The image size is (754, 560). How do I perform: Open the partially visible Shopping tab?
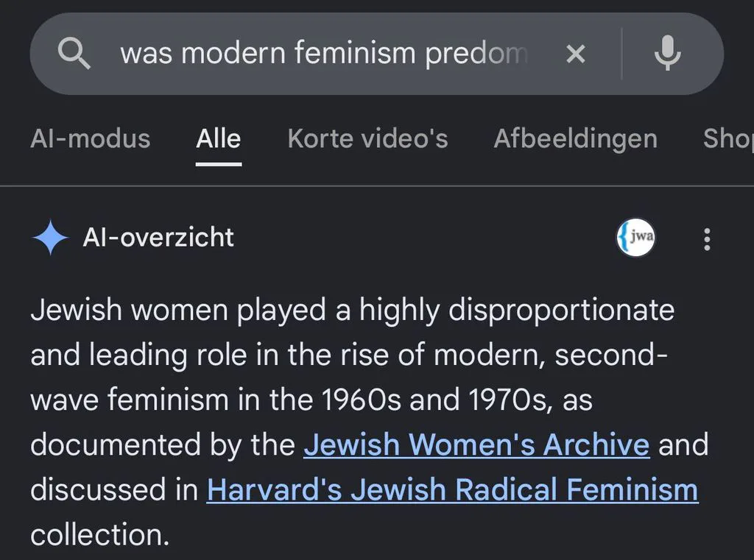point(728,138)
